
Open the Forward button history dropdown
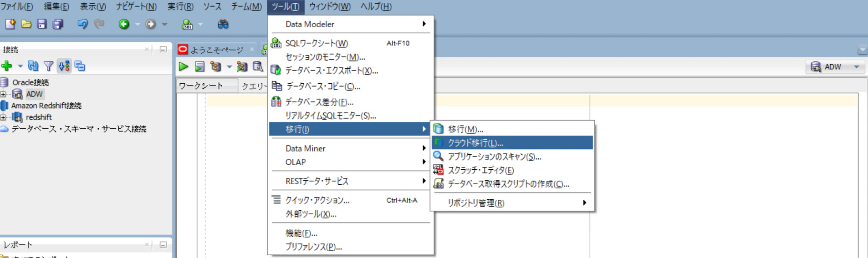[x=164, y=25]
